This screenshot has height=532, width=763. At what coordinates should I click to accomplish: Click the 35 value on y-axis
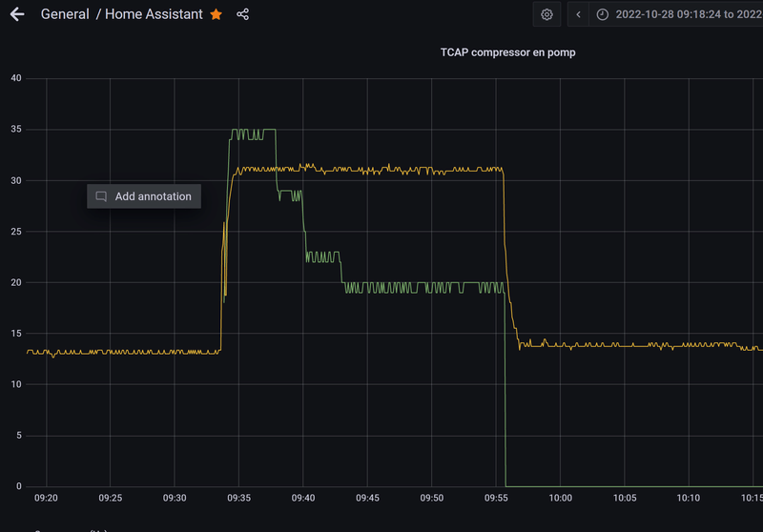click(16, 130)
